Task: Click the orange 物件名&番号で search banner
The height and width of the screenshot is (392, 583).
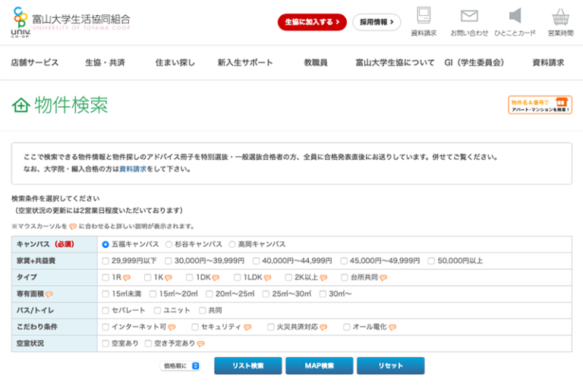Action: click(540, 105)
